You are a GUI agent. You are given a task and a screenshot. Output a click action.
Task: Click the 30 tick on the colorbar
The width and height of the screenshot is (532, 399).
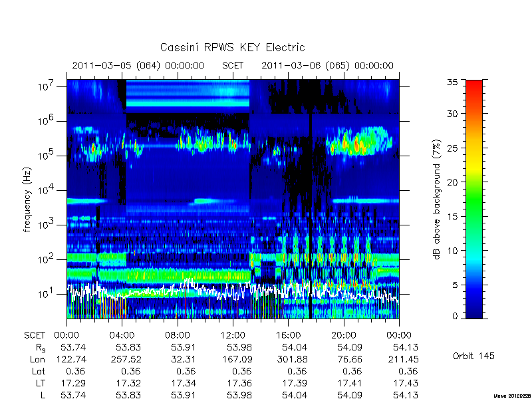452,114
